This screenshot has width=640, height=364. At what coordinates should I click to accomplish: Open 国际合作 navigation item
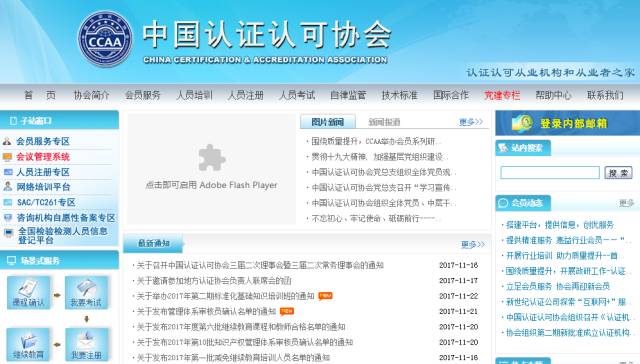tap(451, 95)
